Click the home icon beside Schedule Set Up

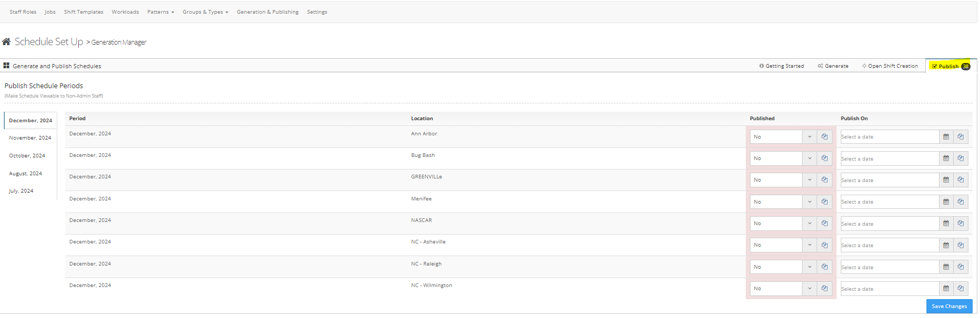pos(6,41)
